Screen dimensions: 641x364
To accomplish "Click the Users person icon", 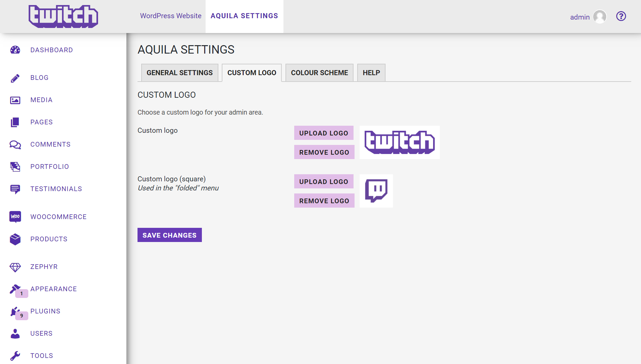I will pos(15,334).
